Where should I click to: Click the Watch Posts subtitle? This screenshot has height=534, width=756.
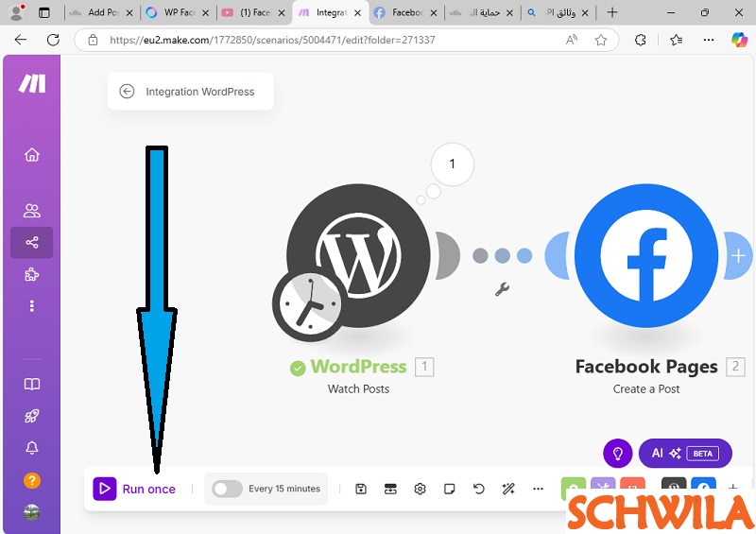(x=358, y=388)
